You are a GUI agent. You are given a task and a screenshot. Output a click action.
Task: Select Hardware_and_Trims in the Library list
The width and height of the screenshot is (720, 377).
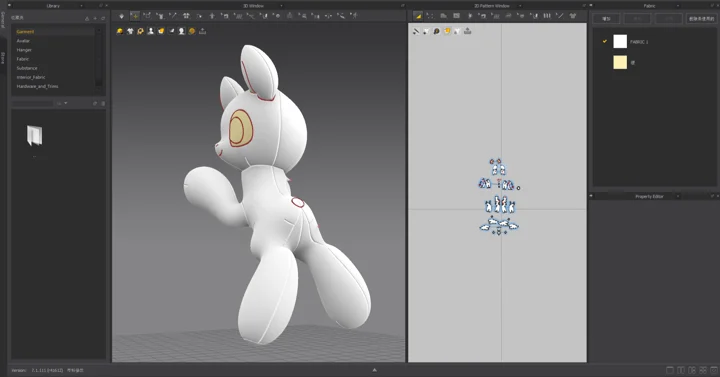pyautogui.click(x=37, y=86)
